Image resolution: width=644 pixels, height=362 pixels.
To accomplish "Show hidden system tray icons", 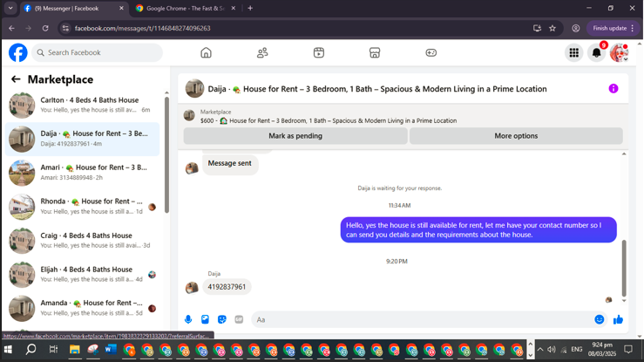I will [x=540, y=350].
